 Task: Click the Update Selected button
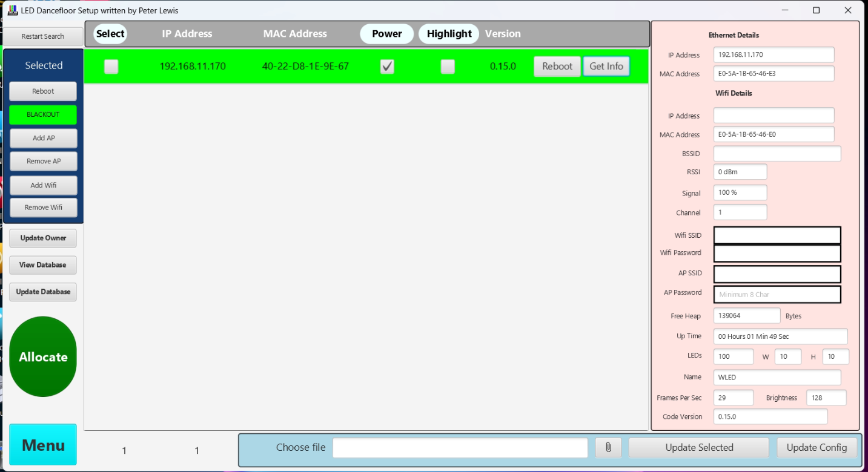(699, 448)
